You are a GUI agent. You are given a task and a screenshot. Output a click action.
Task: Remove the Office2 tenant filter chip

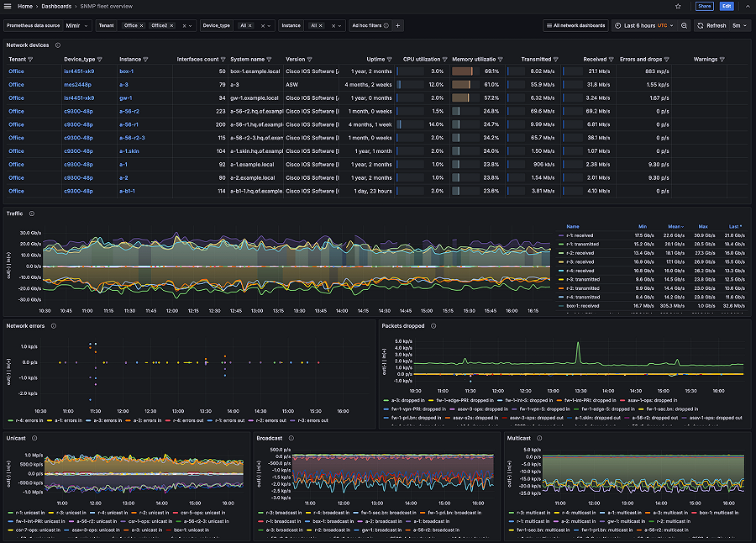(x=172, y=25)
